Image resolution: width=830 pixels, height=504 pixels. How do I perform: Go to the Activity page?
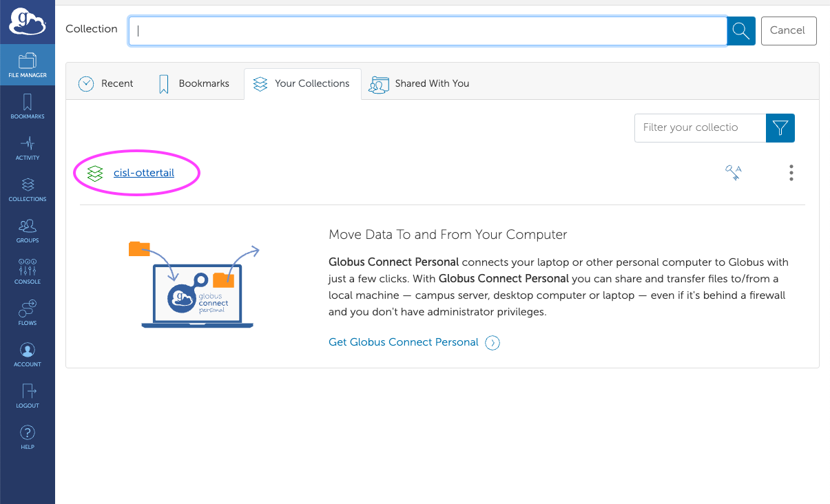point(28,147)
